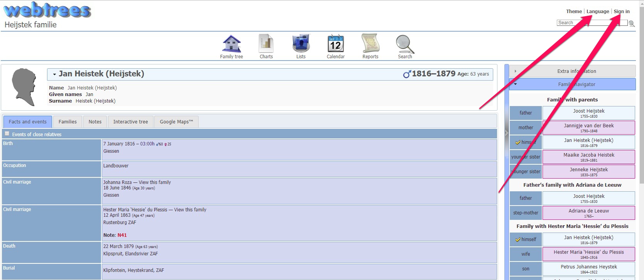Open the Calendar icon
The width and height of the screenshot is (644, 280).
tap(335, 44)
